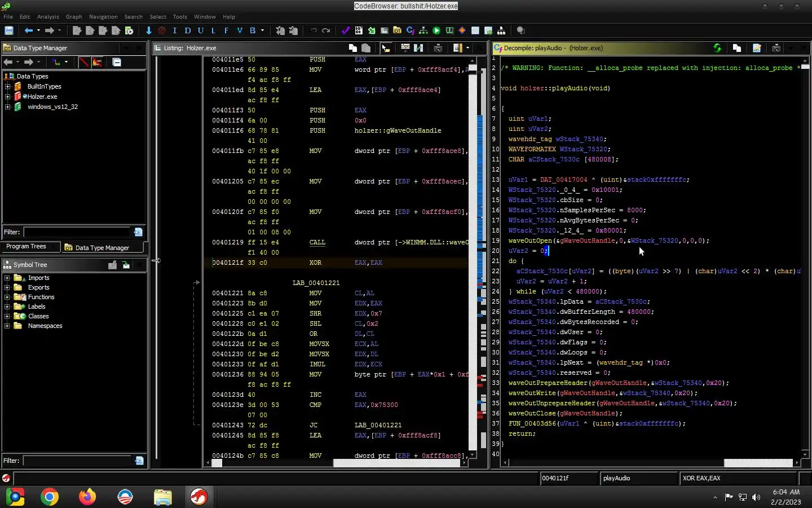Image resolution: width=812 pixels, height=508 pixels.
Task: Open the File menu
Action: (x=8, y=17)
